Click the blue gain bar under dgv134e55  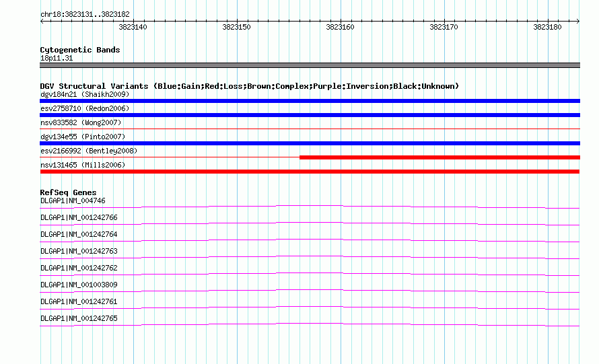click(x=310, y=143)
